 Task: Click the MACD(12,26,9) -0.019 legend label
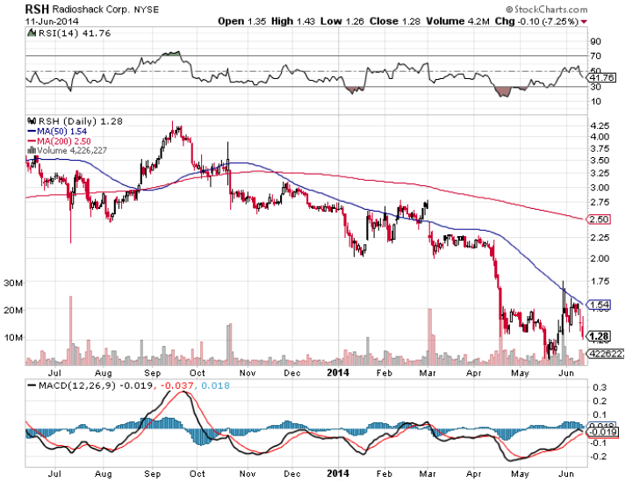pyautogui.click(x=94, y=386)
